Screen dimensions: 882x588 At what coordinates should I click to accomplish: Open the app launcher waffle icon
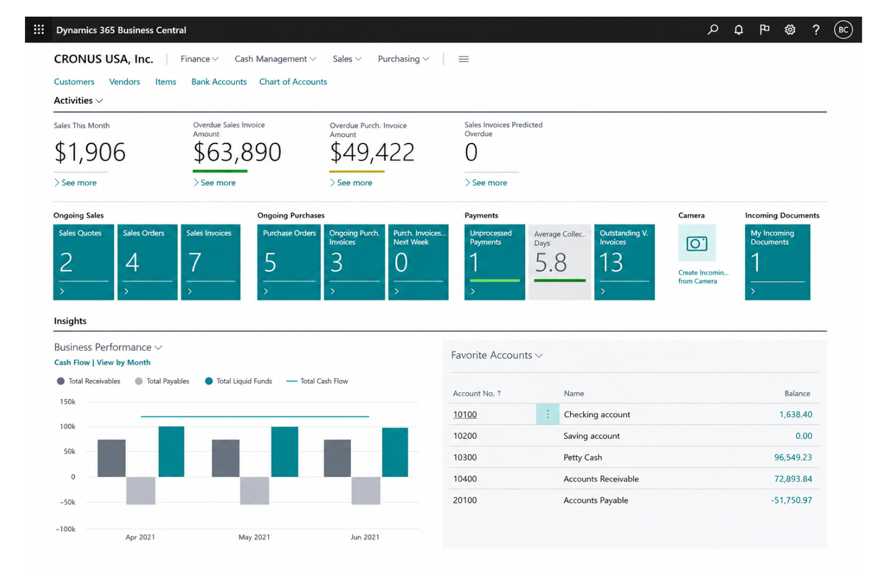coord(39,29)
